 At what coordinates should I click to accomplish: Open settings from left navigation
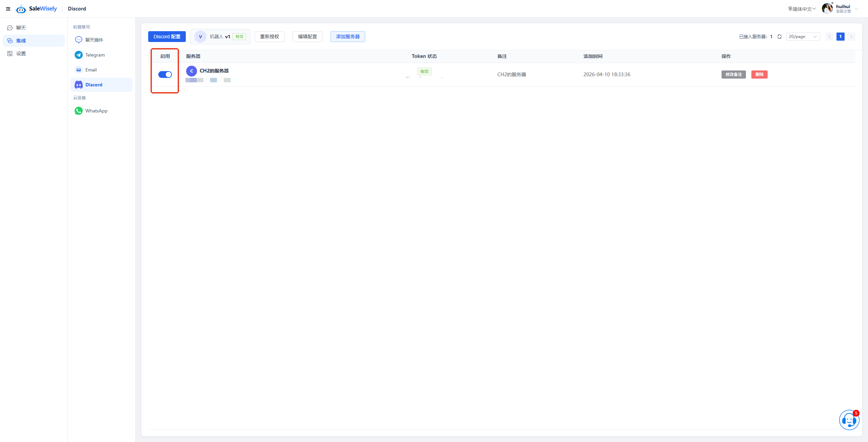tap(34, 54)
